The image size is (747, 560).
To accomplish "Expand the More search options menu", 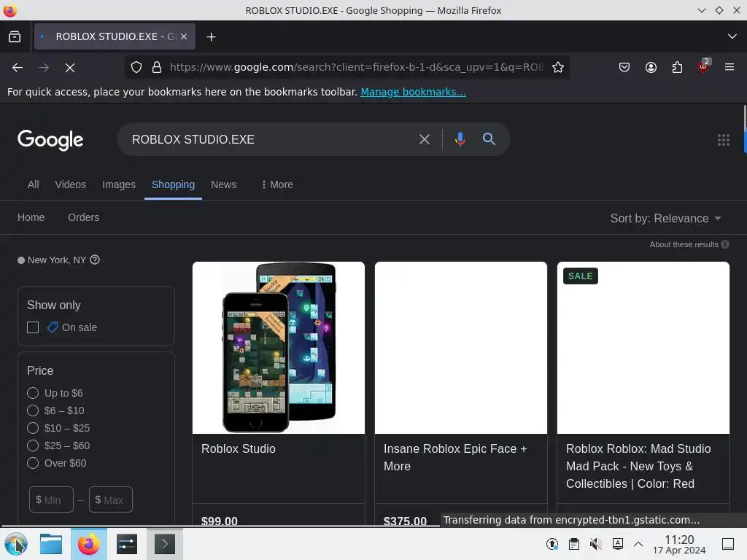I will click(x=277, y=184).
